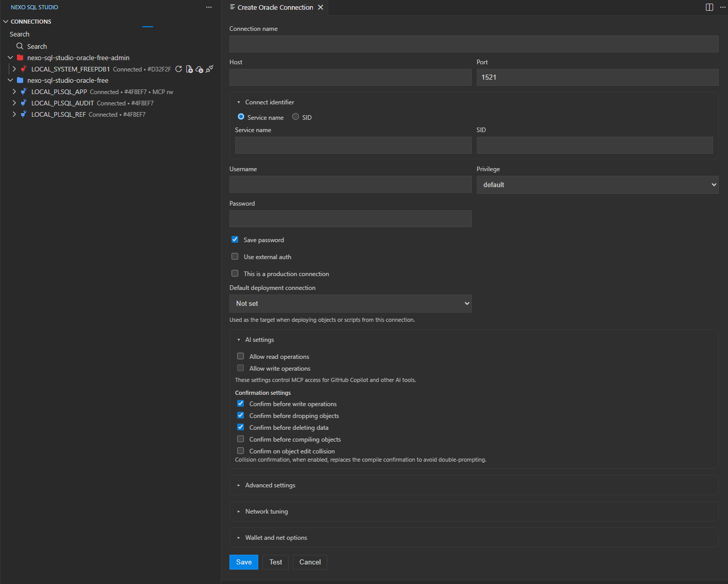The image size is (728, 584).
Task: Enable Confirm before compiling objects checkbox
Action: (x=240, y=439)
